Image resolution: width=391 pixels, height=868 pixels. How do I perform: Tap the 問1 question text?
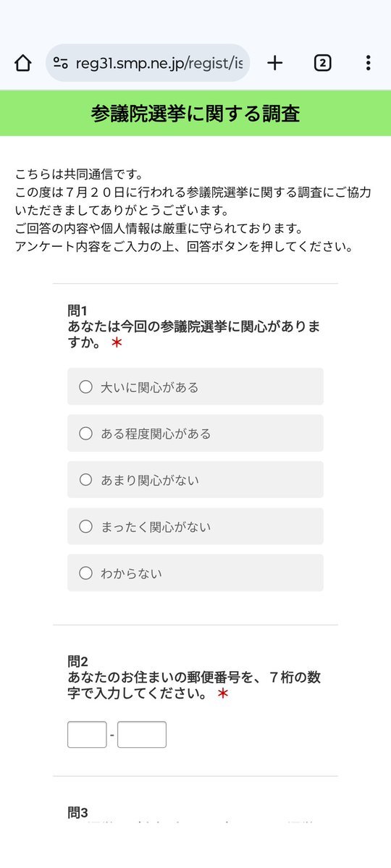coord(194,326)
